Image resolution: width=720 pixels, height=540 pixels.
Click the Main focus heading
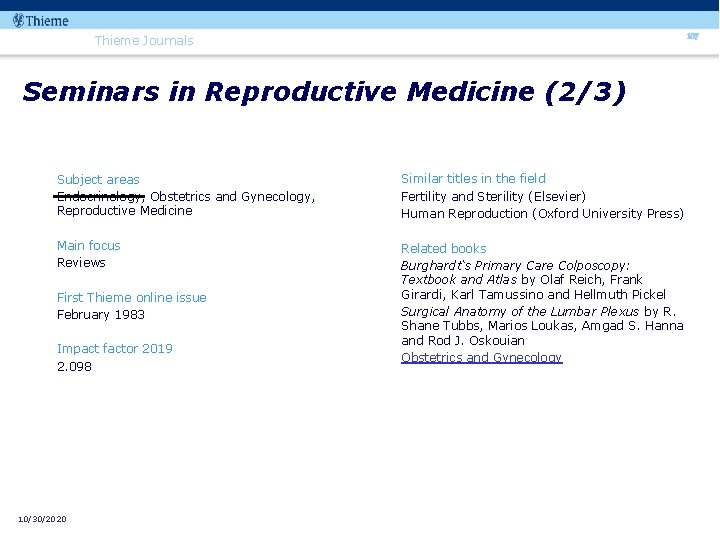click(89, 246)
